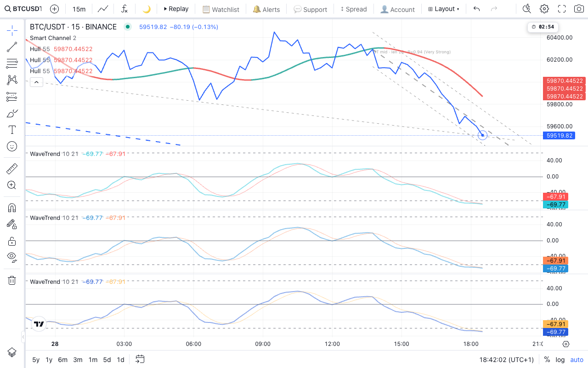588x368 pixels.
Task: Click the 12:00 time axis label
Action: coord(332,344)
